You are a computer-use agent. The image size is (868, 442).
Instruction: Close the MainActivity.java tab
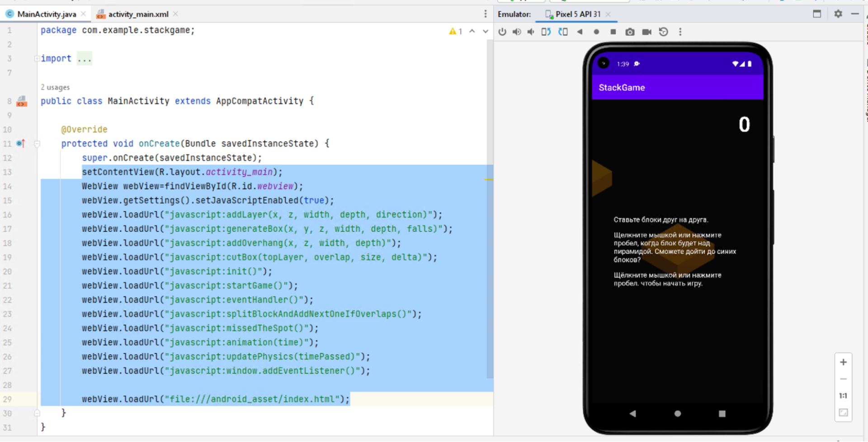(84, 14)
